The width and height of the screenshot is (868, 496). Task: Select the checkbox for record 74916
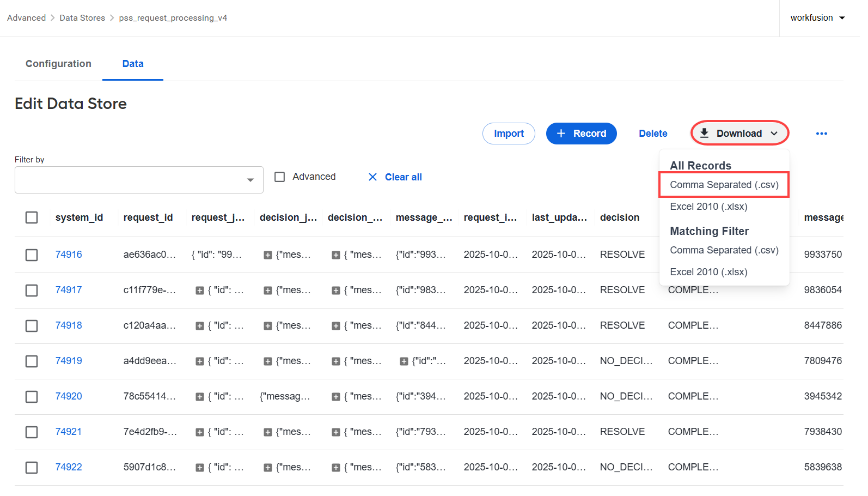pyautogui.click(x=32, y=255)
